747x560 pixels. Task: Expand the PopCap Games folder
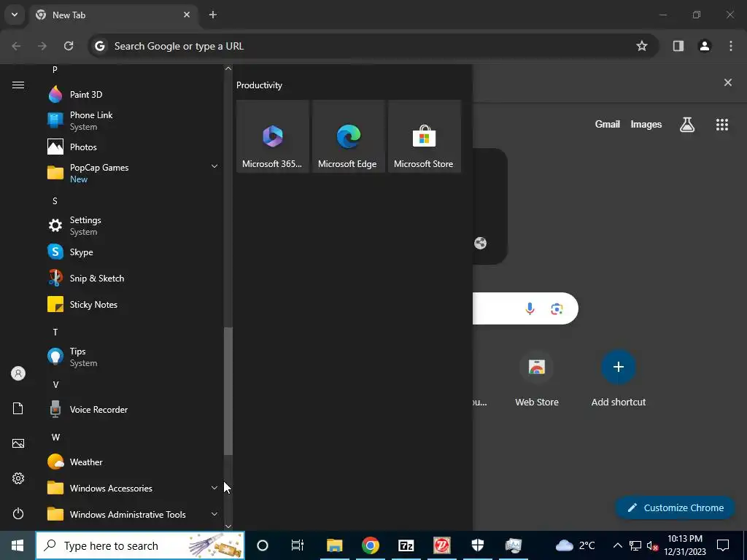coord(133,173)
